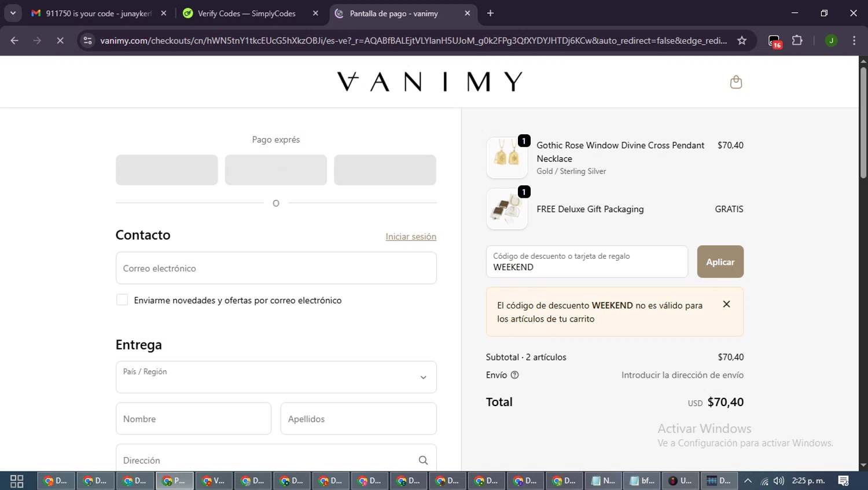Focus the Correo electrónico field
The height and width of the screenshot is (490, 868).
[276, 268]
